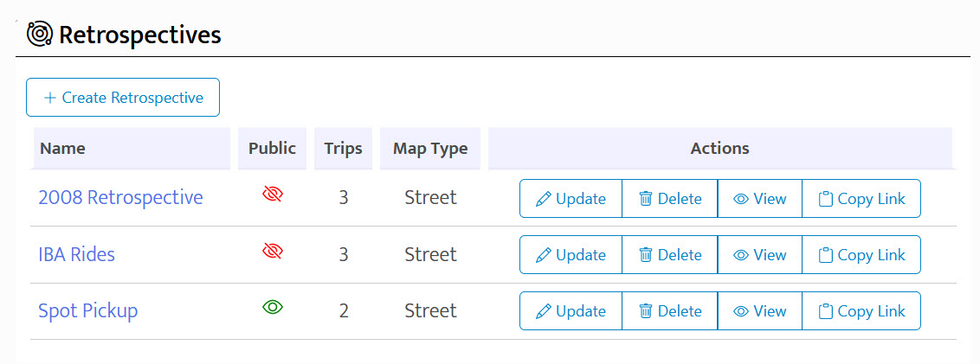Update the 2008 Retrospective entry
980x364 pixels.
(571, 199)
